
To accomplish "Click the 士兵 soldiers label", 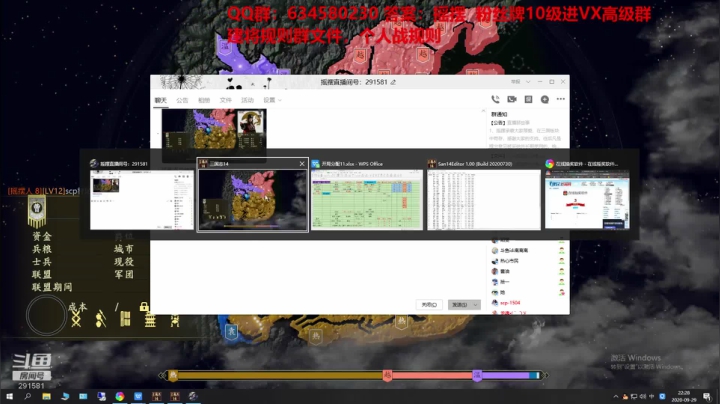I will pyautogui.click(x=42, y=262).
